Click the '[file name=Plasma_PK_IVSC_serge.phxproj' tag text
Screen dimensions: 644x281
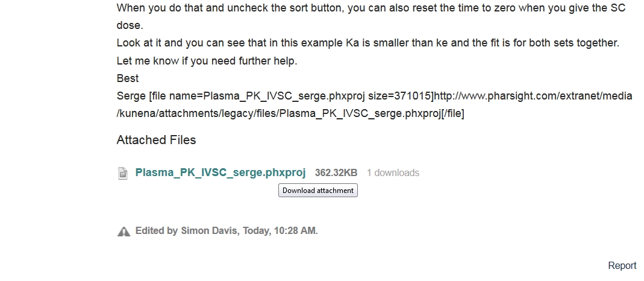click(x=257, y=96)
